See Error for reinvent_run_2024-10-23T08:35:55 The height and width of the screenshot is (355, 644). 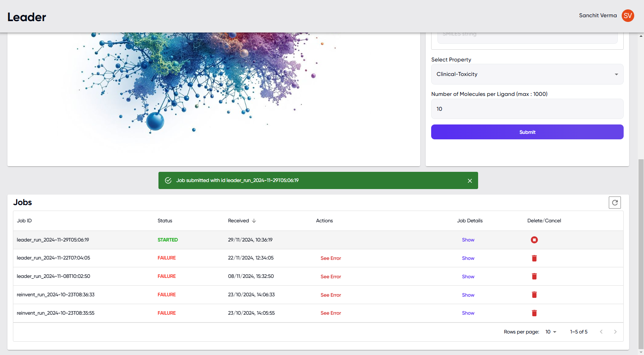click(x=331, y=313)
